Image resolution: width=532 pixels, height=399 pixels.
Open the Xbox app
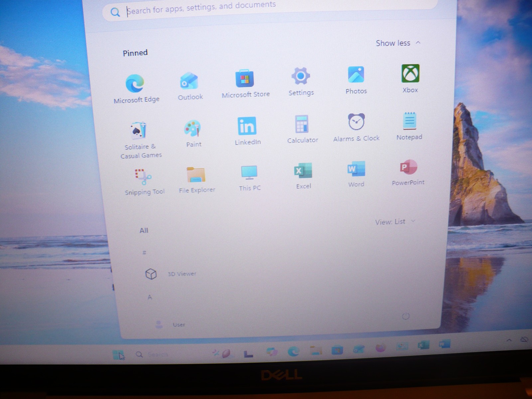pos(410,78)
